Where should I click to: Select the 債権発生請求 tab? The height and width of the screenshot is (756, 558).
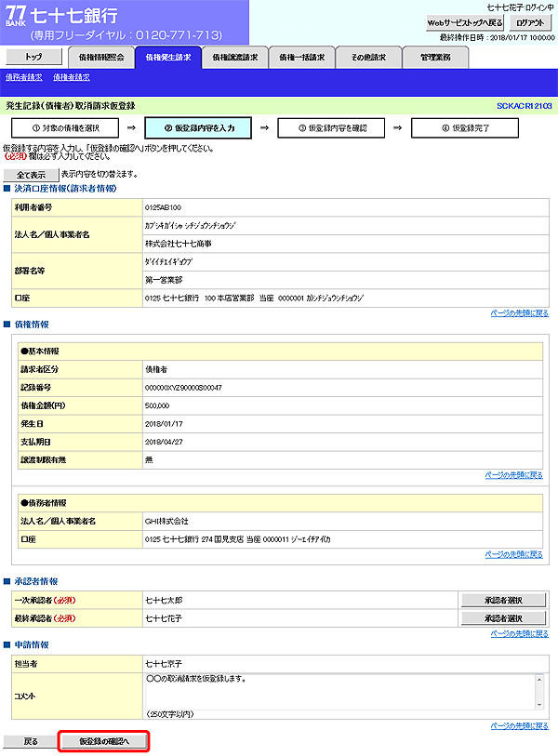(x=168, y=58)
